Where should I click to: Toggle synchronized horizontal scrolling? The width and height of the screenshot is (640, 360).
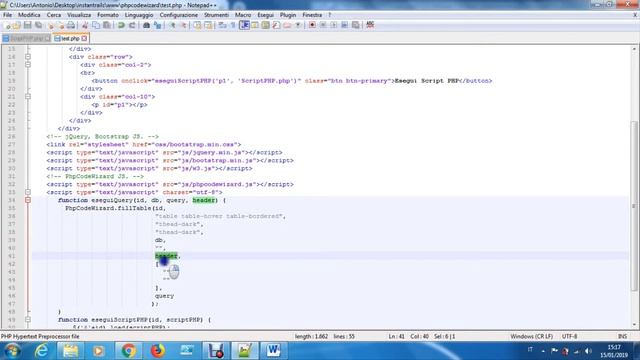(208, 25)
